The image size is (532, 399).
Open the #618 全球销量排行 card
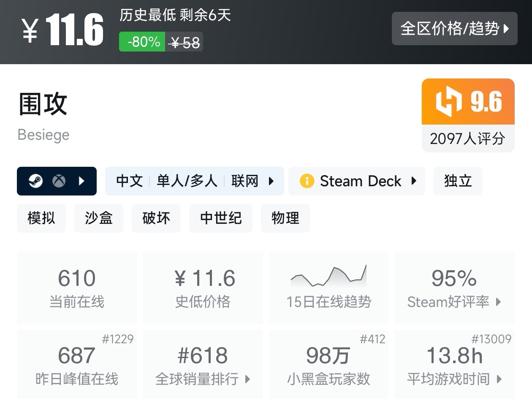pyautogui.click(x=203, y=364)
